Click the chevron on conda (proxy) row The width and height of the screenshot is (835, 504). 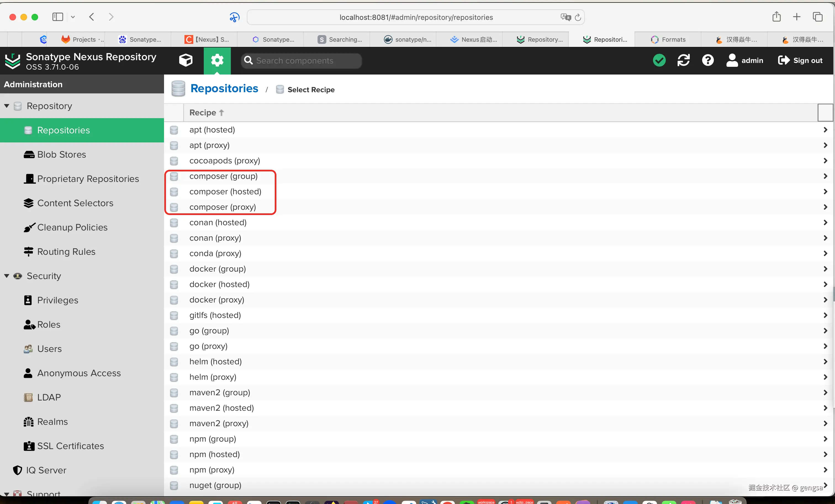(x=826, y=253)
